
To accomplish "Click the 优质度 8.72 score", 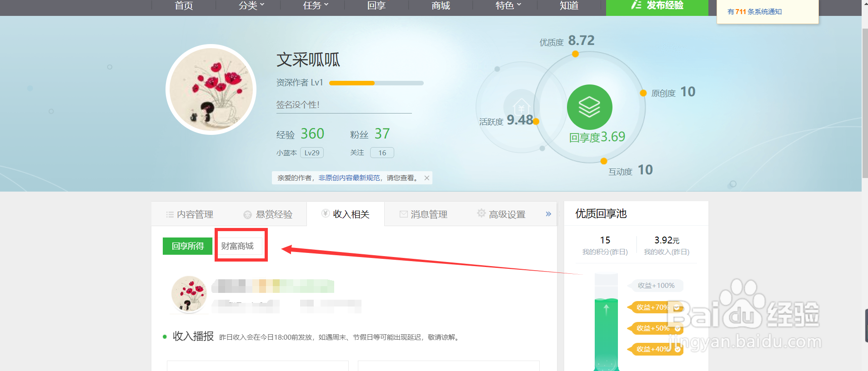I will pyautogui.click(x=581, y=40).
